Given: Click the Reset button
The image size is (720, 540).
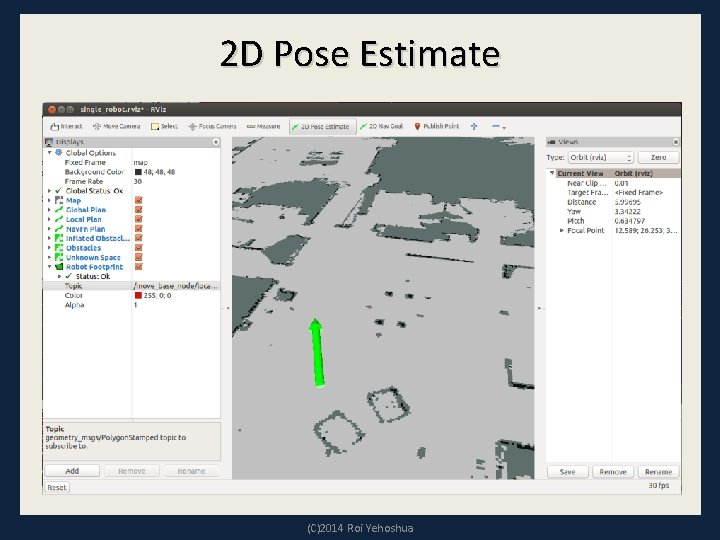Looking at the screenshot, I should click(x=57, y=488).
